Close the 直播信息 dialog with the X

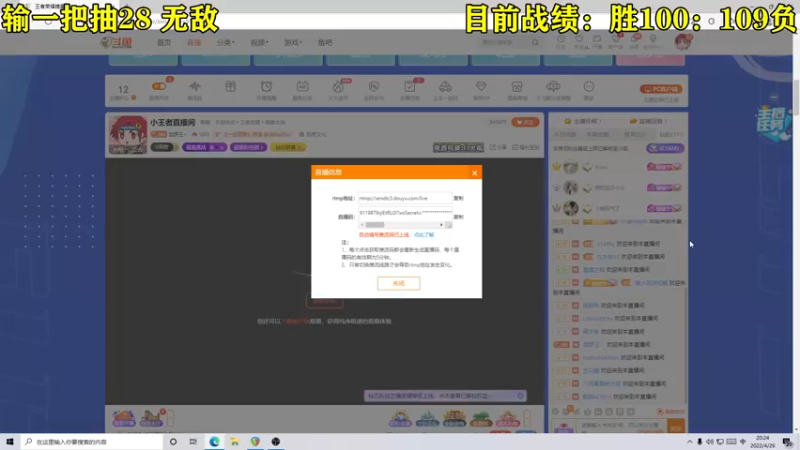pyautogui.click(x=474, y=173)
